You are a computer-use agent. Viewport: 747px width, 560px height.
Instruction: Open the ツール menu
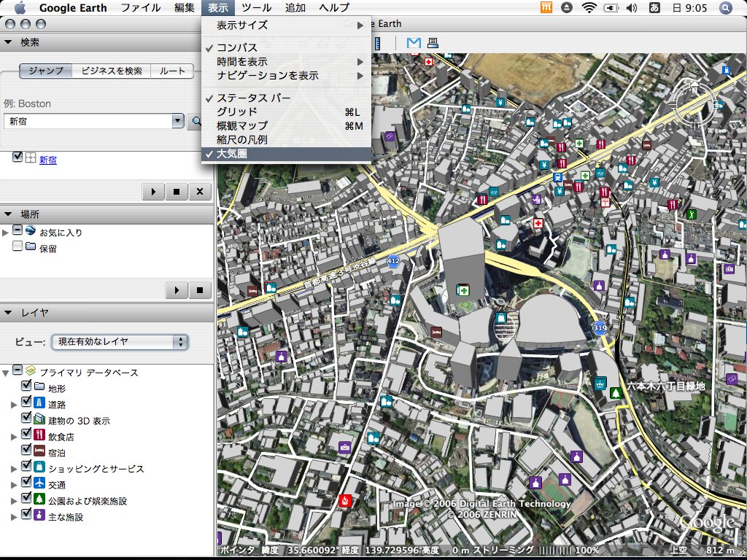[x=256, y=7]
